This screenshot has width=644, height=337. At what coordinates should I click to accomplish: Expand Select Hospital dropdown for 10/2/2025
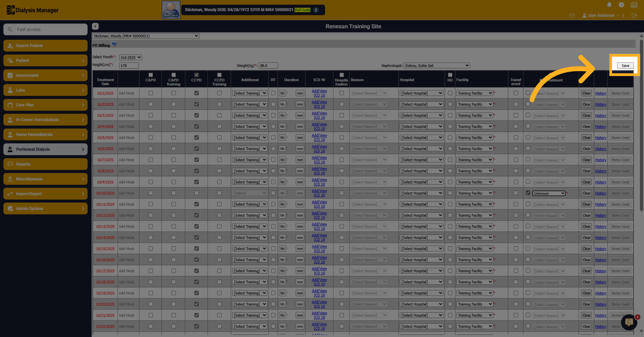coord(422,104)
